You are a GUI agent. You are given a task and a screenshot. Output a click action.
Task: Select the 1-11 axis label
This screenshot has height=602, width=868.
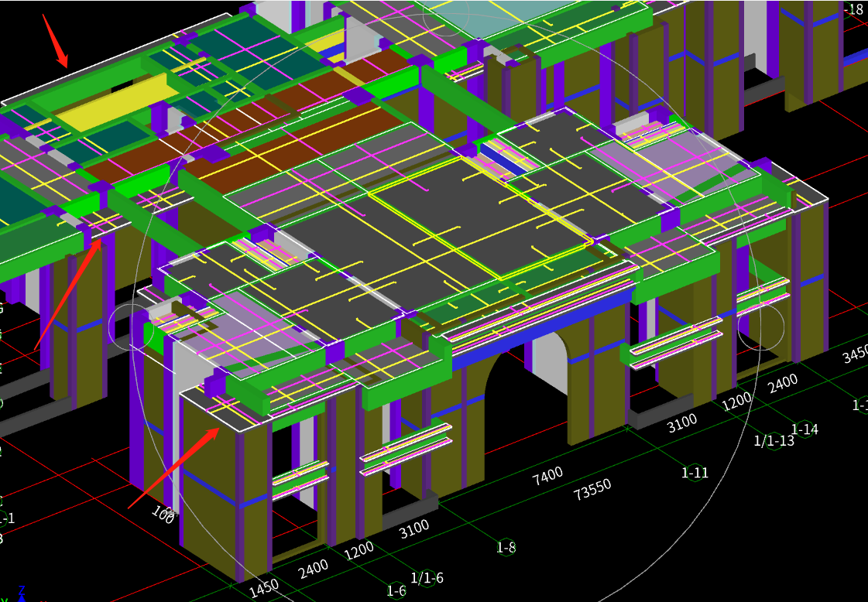click(x=695, y=473)
